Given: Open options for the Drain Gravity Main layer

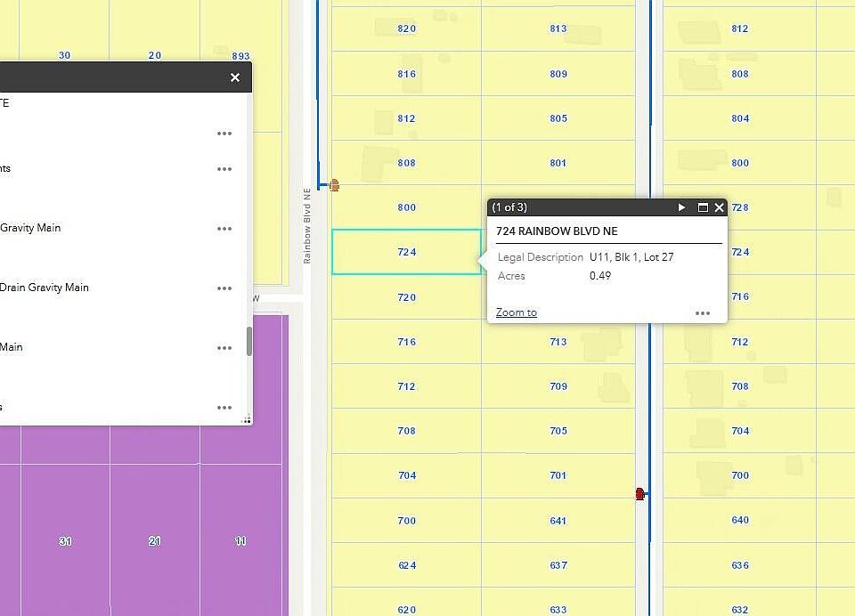Looking at the screenshot, I should tap(224, 288).
